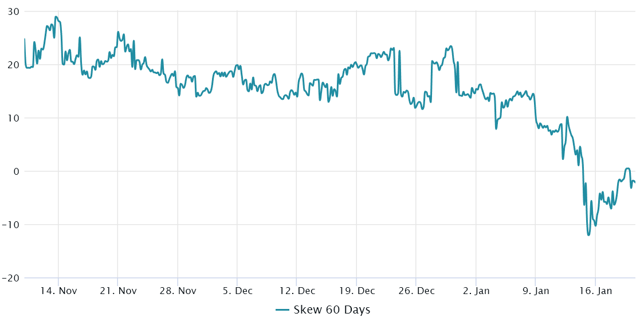Click the line's lowest trough before 16. Jan
644x325 pixels.
[x=588, y=235]
